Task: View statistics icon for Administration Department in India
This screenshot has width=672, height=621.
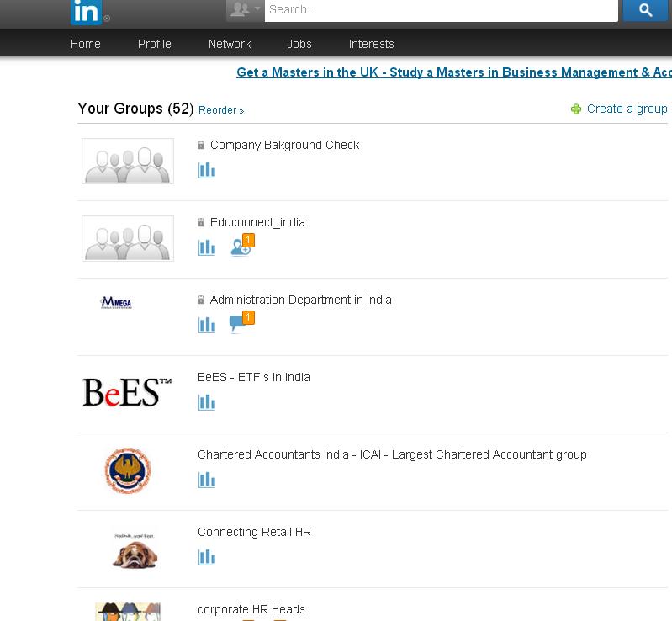Action: pos(207,325)
